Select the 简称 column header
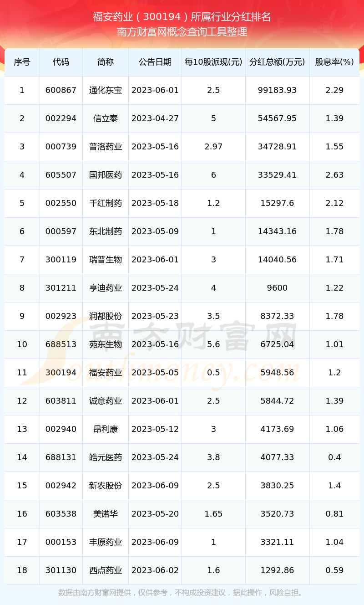The height and width of the screenshot is (605, 364). coord(106,62)
